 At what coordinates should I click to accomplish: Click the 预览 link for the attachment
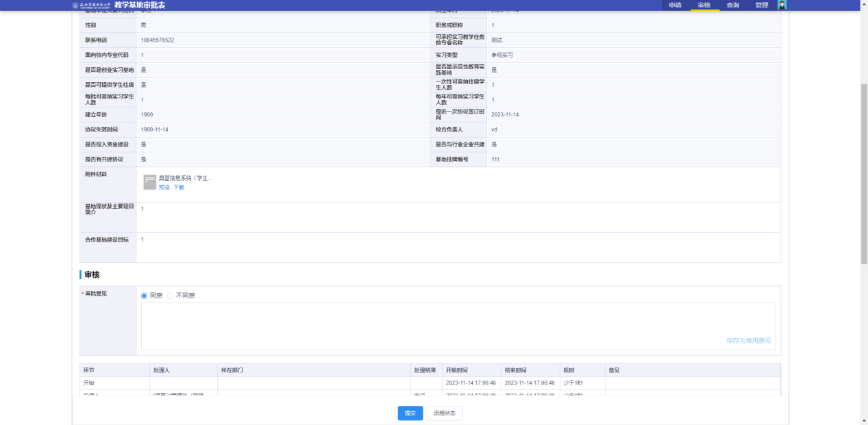point(164,187)
